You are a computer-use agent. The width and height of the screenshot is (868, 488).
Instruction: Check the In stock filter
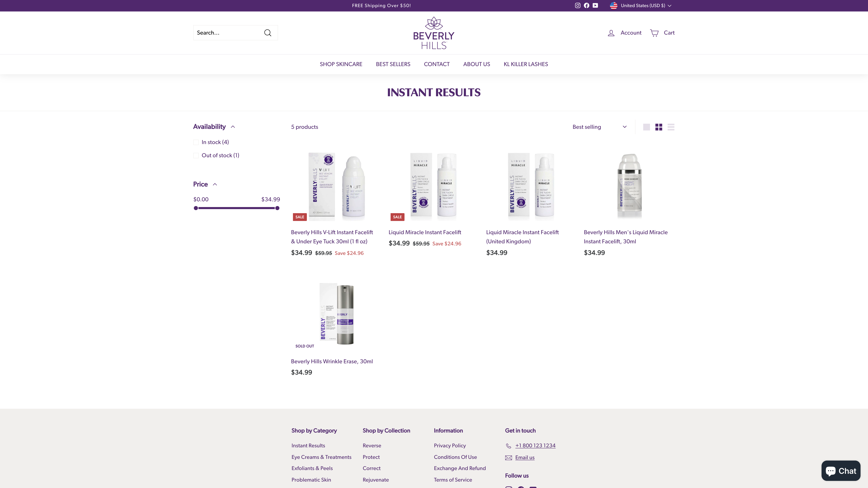196,142
